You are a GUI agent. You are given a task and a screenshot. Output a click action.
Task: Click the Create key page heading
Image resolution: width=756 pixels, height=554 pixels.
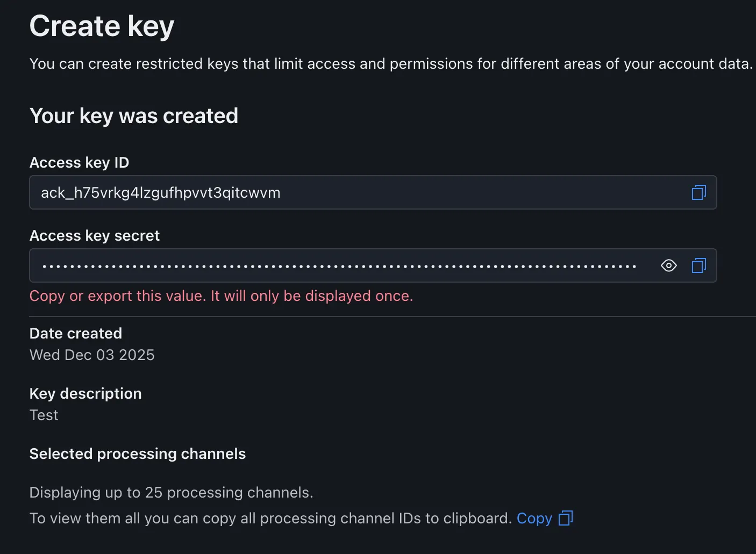coord(102,26)
